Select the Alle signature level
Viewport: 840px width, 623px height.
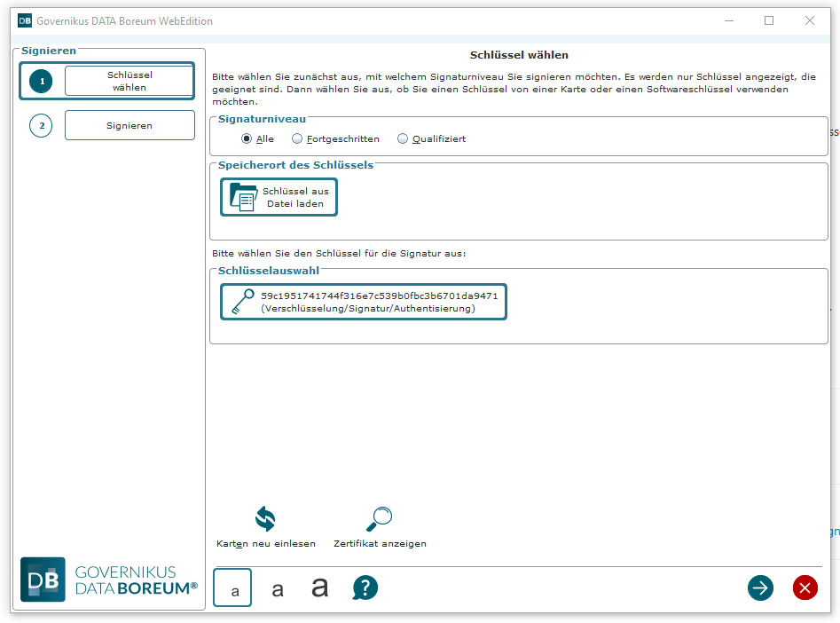[x=247, y=138]
